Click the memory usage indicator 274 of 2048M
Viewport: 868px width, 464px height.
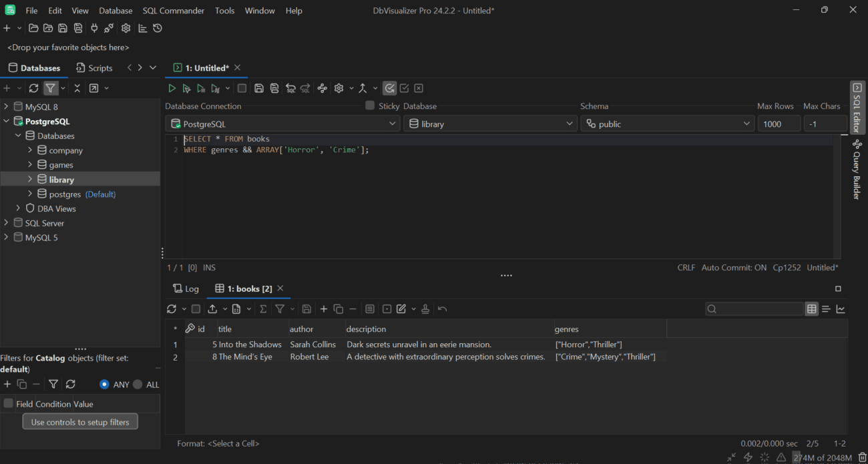tap(823, 457)
